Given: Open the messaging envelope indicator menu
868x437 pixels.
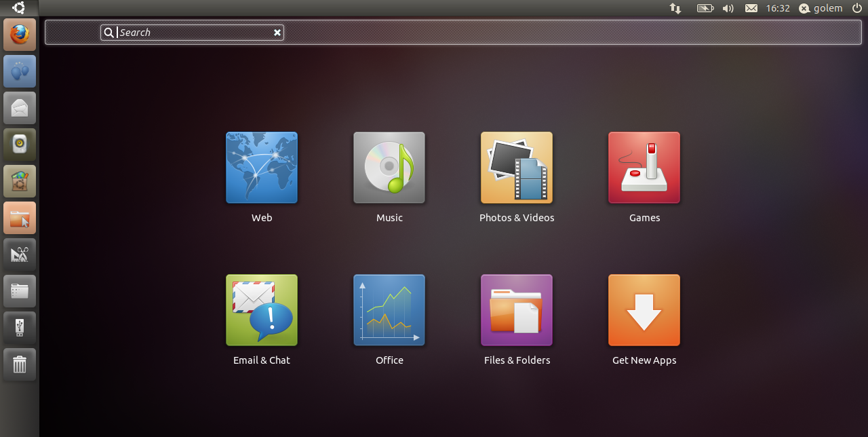Looking at the screenshot, I should [x=751, y=8].
